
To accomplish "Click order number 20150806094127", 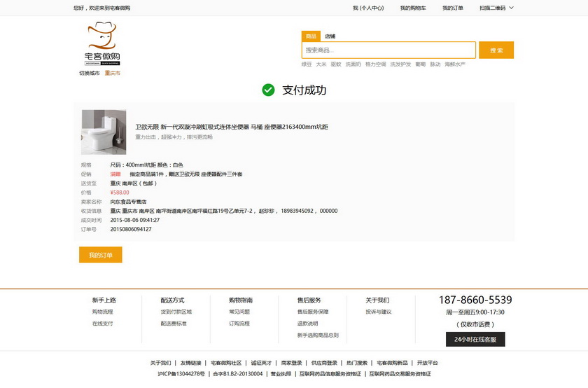I will point(131,229).
